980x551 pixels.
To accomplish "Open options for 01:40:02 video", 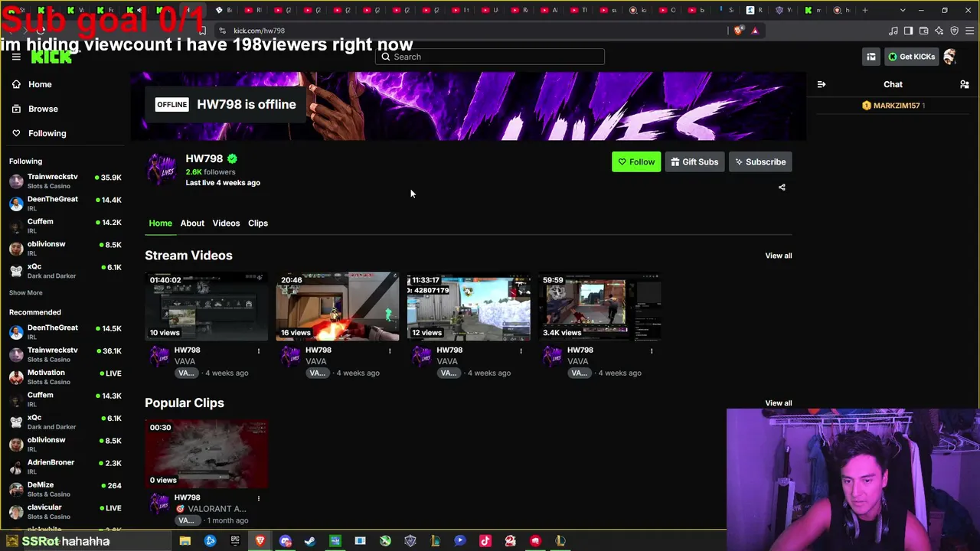I will (259, 350).
